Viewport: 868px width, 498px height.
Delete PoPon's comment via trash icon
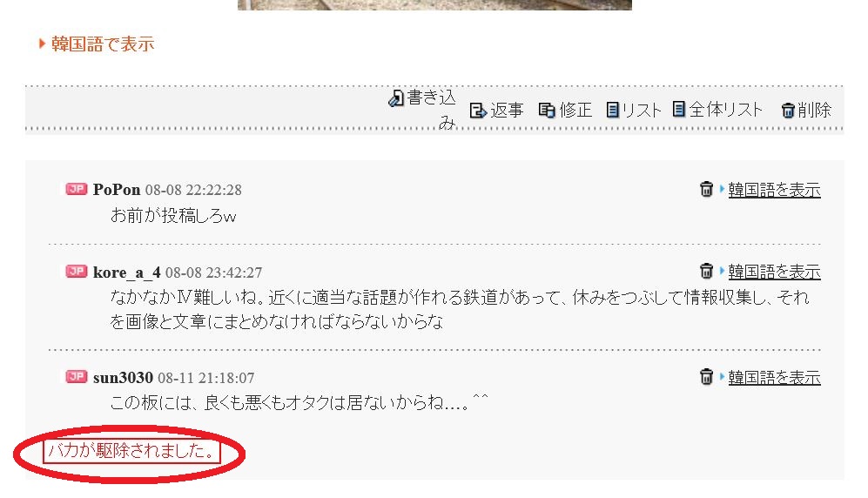coord(706,189)
